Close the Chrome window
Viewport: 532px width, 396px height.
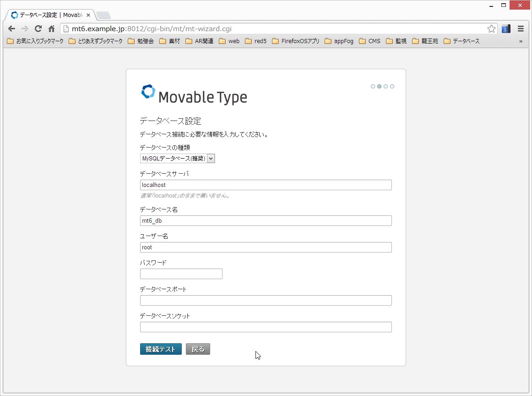click(x=520, y=5)
